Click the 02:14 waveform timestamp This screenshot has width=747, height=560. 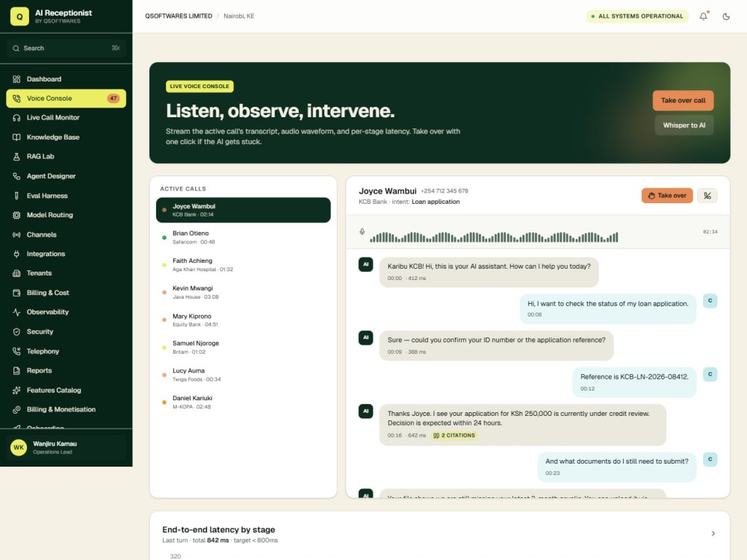(x=710, y=232)
